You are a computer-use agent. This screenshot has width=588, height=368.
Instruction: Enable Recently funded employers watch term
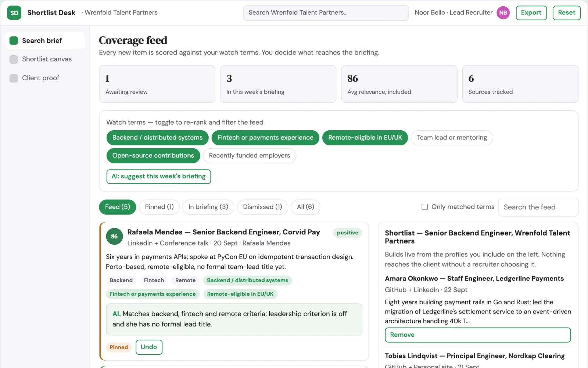point(250,156)
